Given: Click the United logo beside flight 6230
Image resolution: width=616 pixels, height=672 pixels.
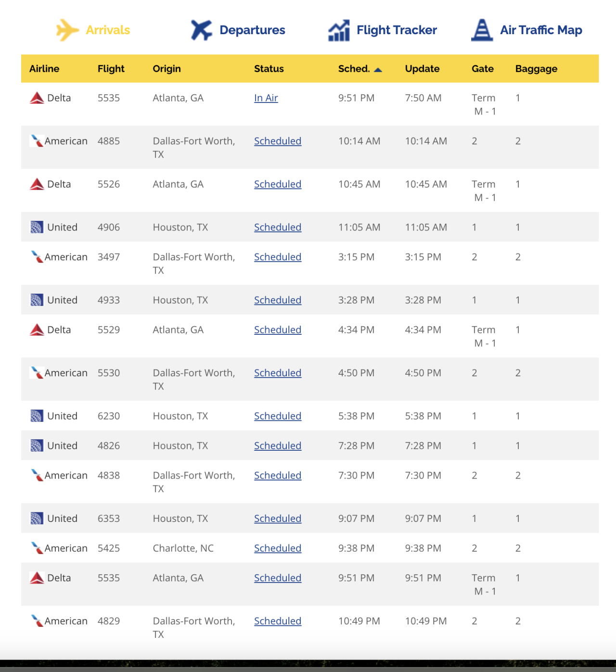Looking at the screenshot, I should tap(38, 416).
